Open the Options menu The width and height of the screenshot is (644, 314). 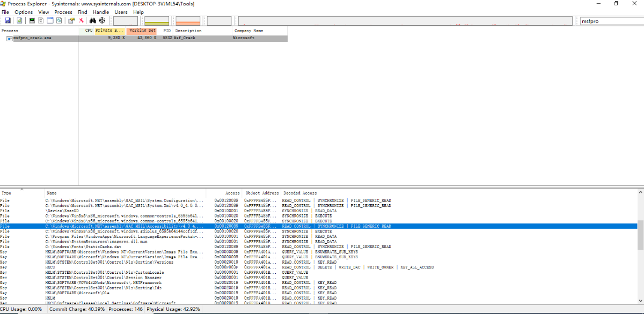pyautogui.click(x=24, y=12)
